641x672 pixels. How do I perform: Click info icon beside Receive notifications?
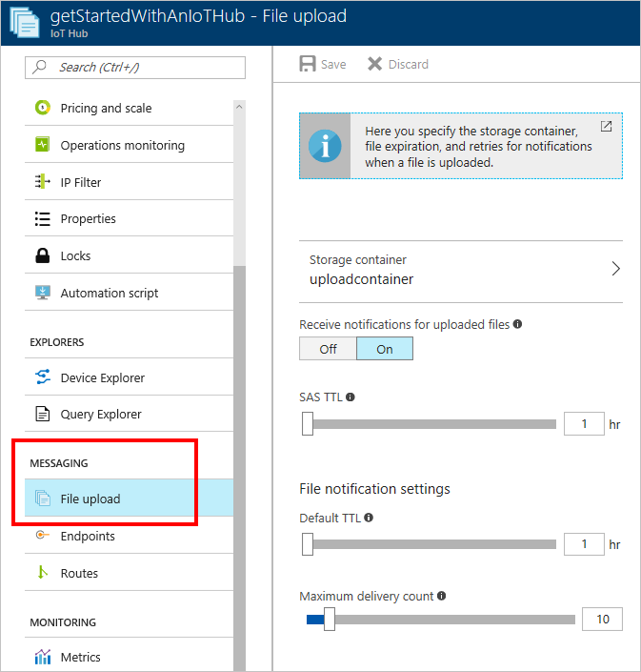[x=517, y=324]
